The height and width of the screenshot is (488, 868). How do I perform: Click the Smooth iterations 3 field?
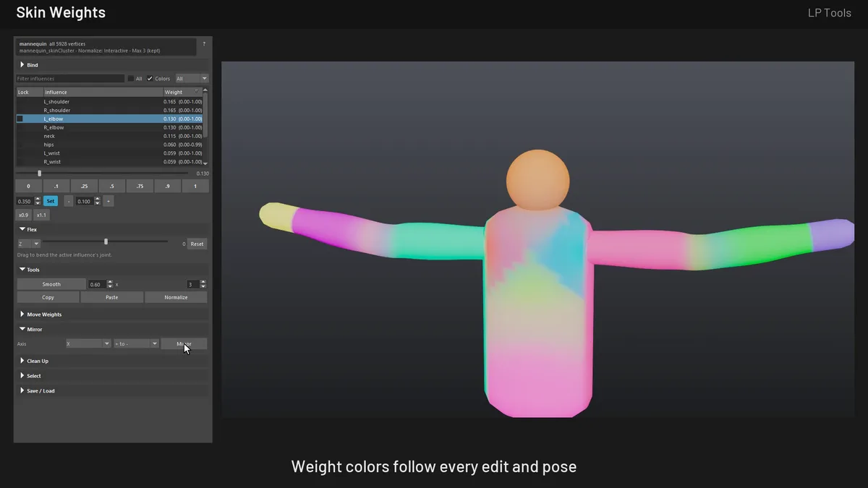click(x=192, y=285)
